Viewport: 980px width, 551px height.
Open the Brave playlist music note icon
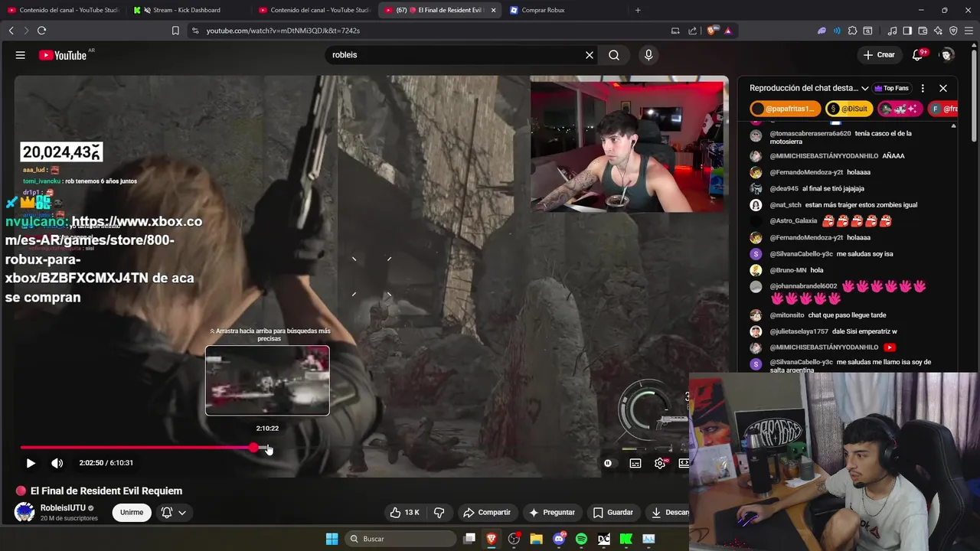[x=892, y=31]
